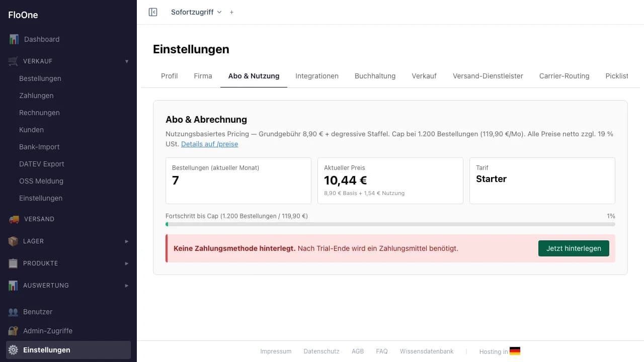Click the Einstellungen gear icon
Viewport: 644px width, 362px height.
coord(13,350)
